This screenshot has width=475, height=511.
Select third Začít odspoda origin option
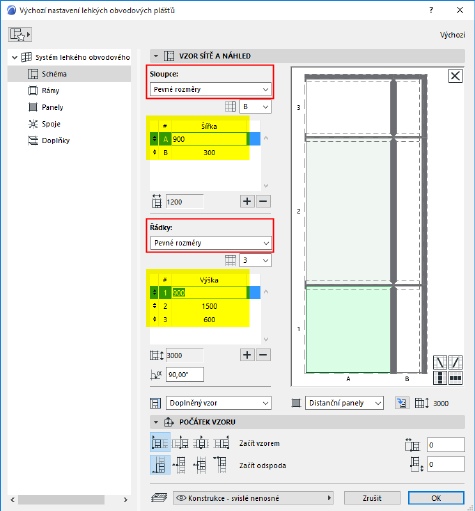201,465
